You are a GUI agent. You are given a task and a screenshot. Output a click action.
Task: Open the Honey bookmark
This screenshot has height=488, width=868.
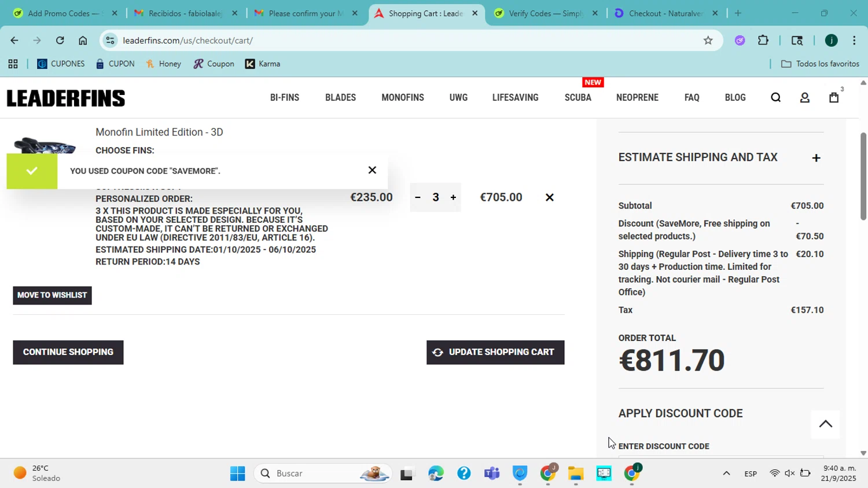click(x=164, y=64)
